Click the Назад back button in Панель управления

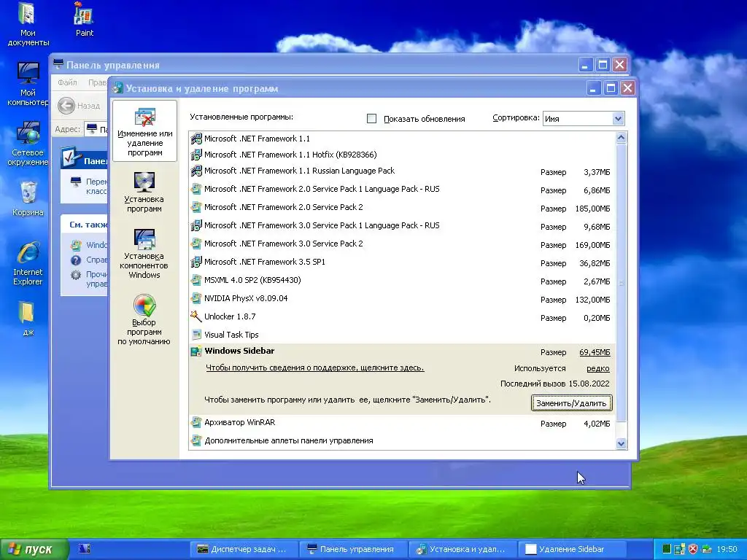click(80, 106)
